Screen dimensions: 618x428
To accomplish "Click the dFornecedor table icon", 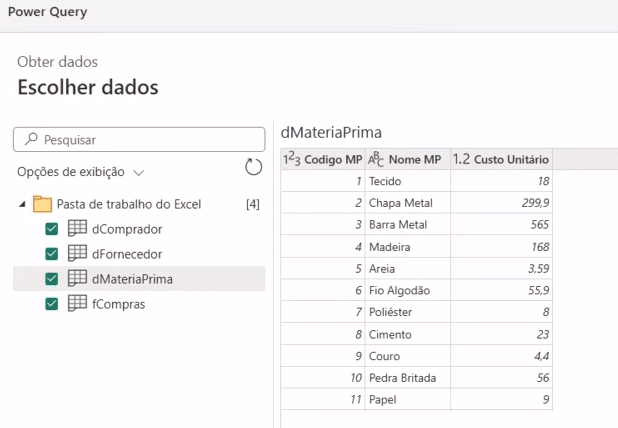I will click(x=77, y=253).
